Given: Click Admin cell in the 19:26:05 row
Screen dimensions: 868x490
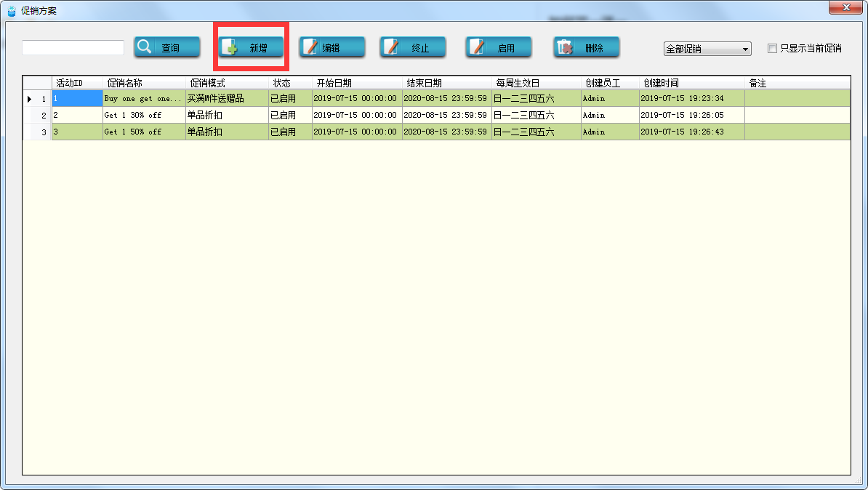Looking at the screenshot, I should 610,115.
